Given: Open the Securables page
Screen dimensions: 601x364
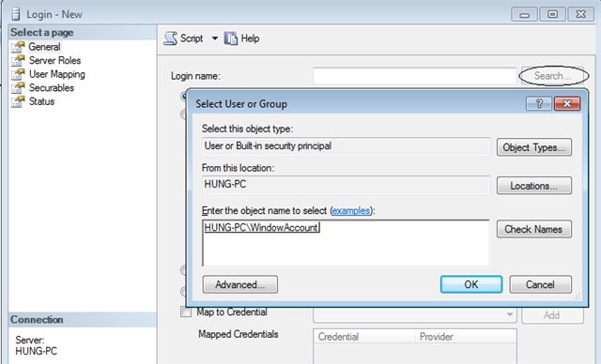Looking at the screenshot, I should (x=52, y=88).
